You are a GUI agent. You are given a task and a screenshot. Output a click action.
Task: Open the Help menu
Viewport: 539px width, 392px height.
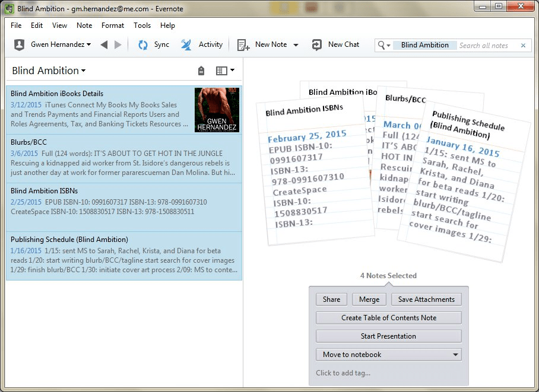tap(167, 26)
